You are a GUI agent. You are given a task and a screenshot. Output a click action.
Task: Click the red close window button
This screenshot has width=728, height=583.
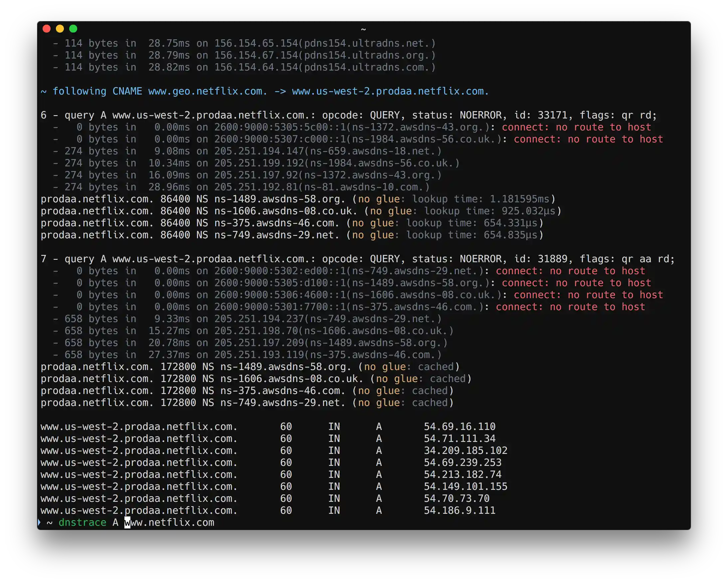pos(47,29)
